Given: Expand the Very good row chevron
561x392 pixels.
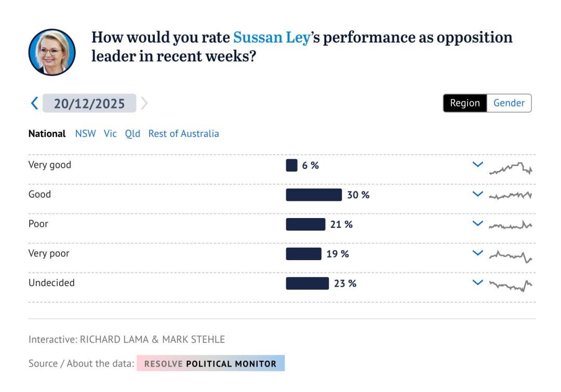Looking at the screenshot, I should coord(478,165).
